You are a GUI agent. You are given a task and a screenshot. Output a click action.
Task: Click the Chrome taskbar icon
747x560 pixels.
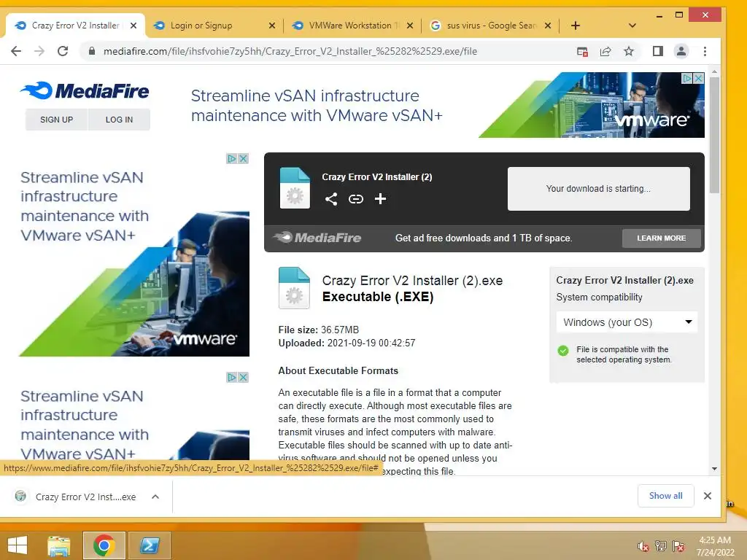coord(104,545)
